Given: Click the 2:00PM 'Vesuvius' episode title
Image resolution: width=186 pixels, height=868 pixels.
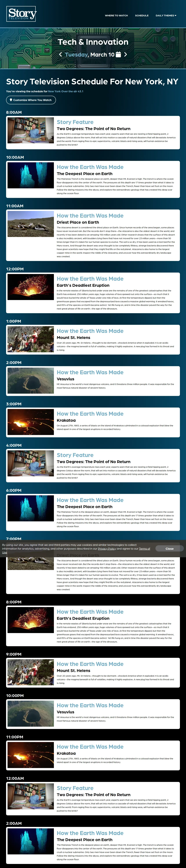Looking at the screenshot, I should tap(65, 379).
